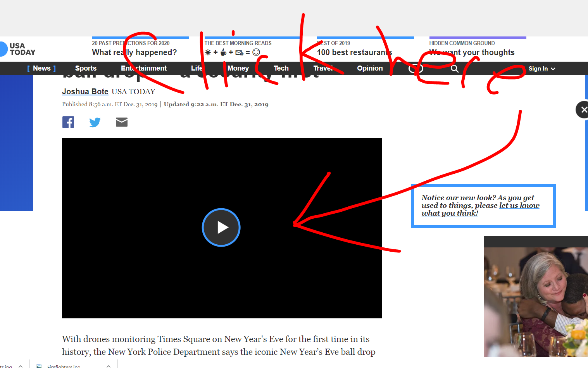Click the USA TODAY logo
The height and width of the screenshot is (368, 588).
(x=18, y=49)
